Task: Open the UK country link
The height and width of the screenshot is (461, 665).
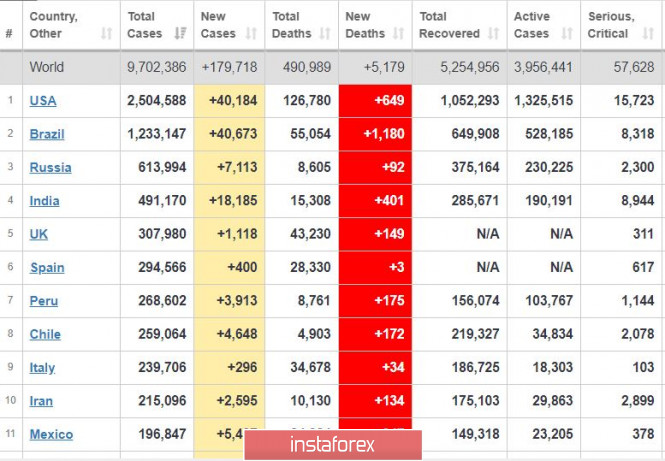Action: coord(39,234)
